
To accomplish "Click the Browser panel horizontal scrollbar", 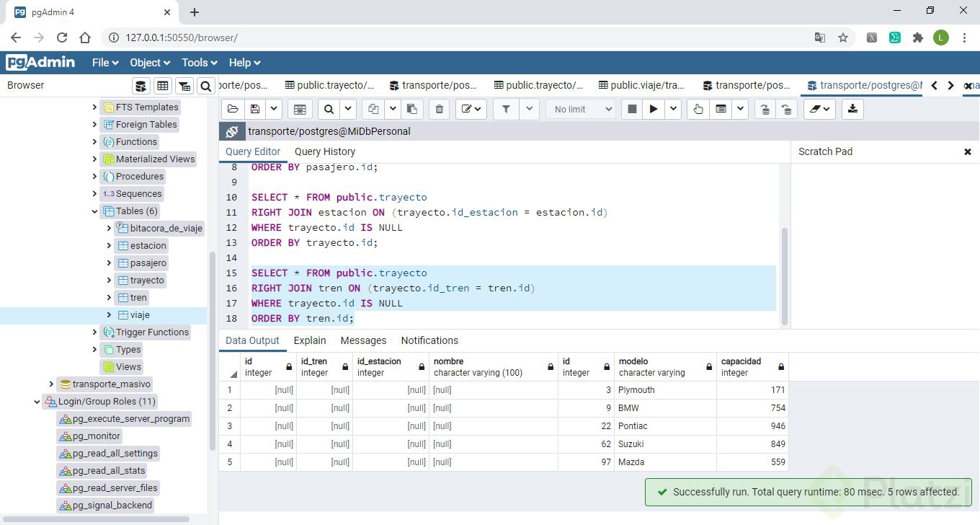I will point(94,519).
